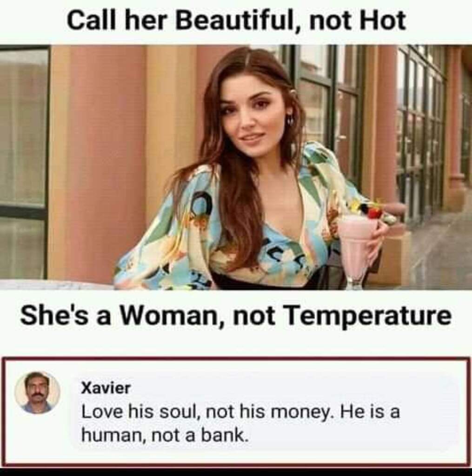Image resolution: width=472 pixels, height=476 pixels.
Task: Click the black bar below the comment
Action: pos(236,472)
